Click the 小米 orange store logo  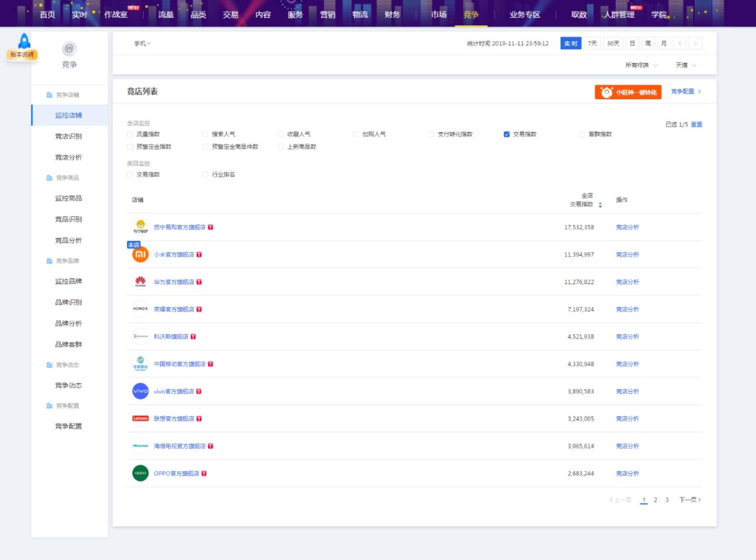click(140, 255)
